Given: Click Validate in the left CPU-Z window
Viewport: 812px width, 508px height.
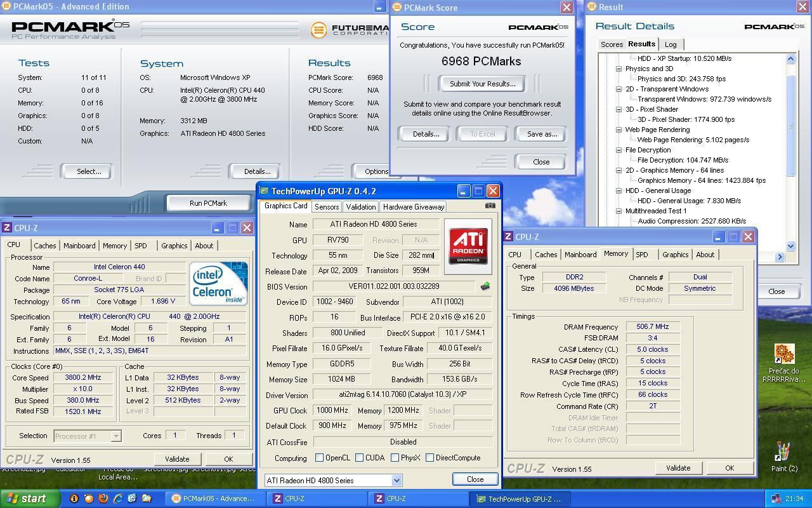Looking at the screenshot, I should (177, 459).
